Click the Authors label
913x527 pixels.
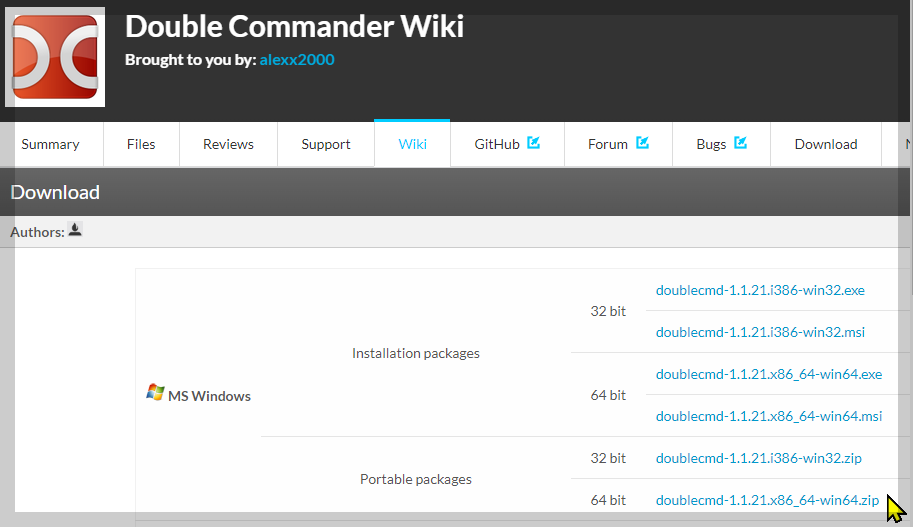(37, 232)
